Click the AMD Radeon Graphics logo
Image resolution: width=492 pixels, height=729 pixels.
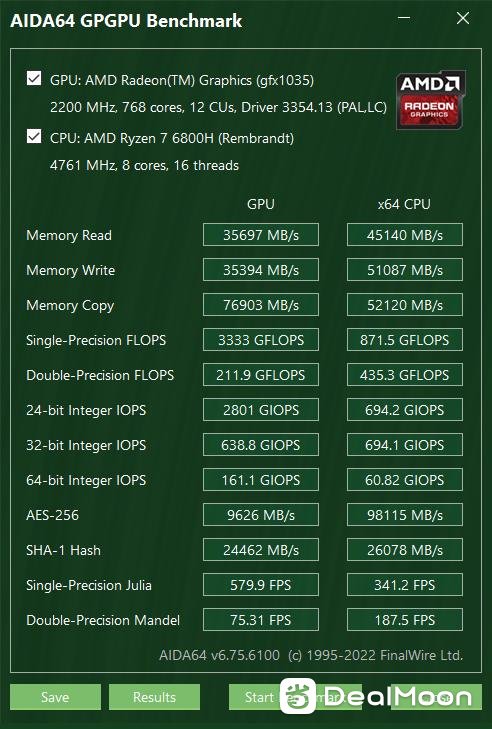click(431, 100)
